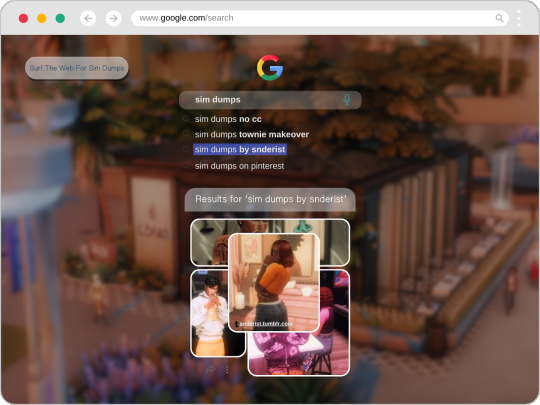Open the center thumbnail of sim in orange top
The width and height of the screenshot is (540, 405).
pyautogui.click(x=274, y=282)
